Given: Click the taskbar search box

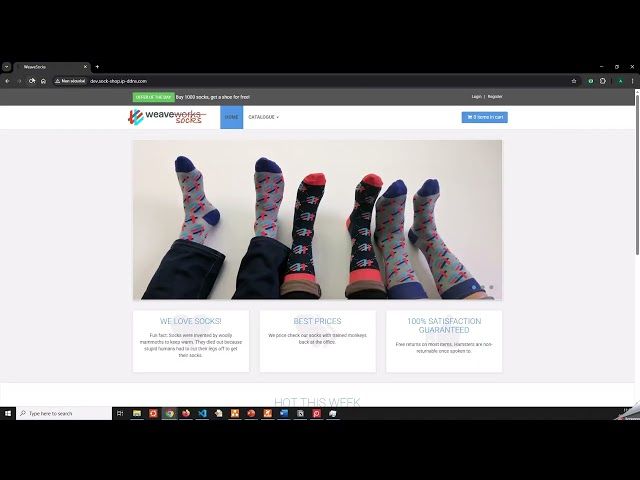Looking at the screenshot, I should pos(64,413).
